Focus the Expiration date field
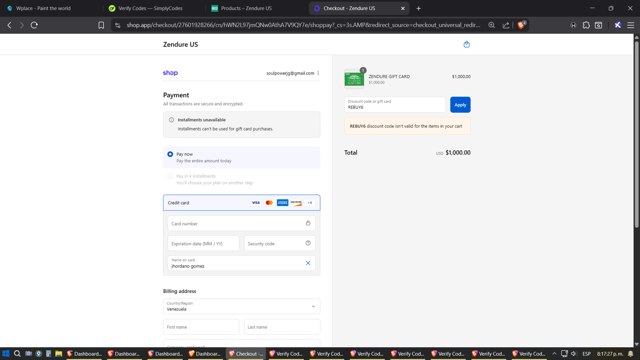Screen dimensions: 640x360 203,243
